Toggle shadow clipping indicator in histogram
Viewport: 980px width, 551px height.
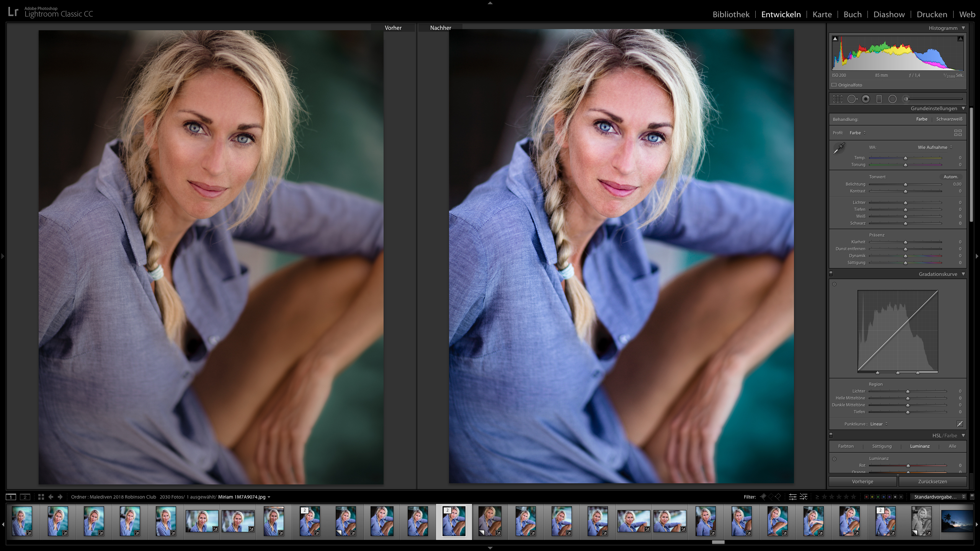pos(835,39)
